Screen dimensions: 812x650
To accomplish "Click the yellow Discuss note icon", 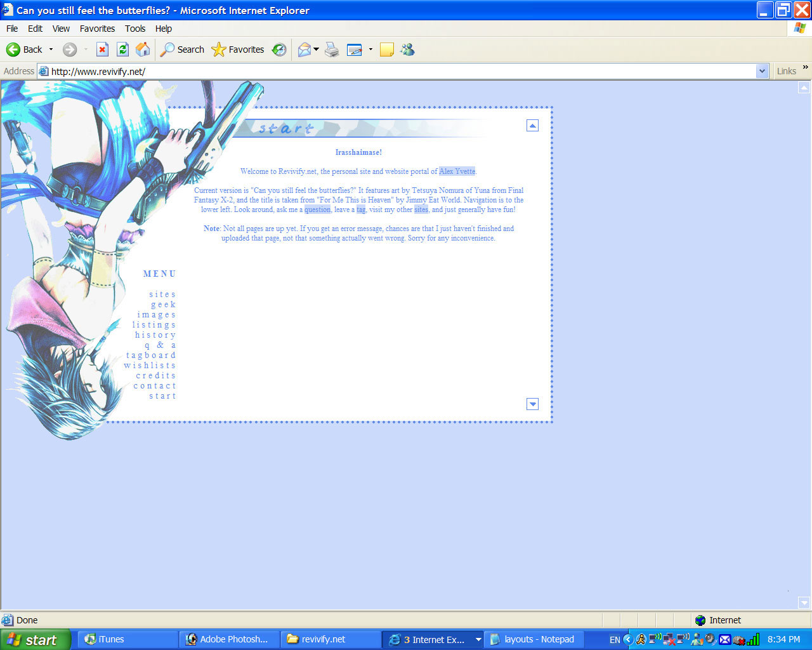I will [387, 50].
